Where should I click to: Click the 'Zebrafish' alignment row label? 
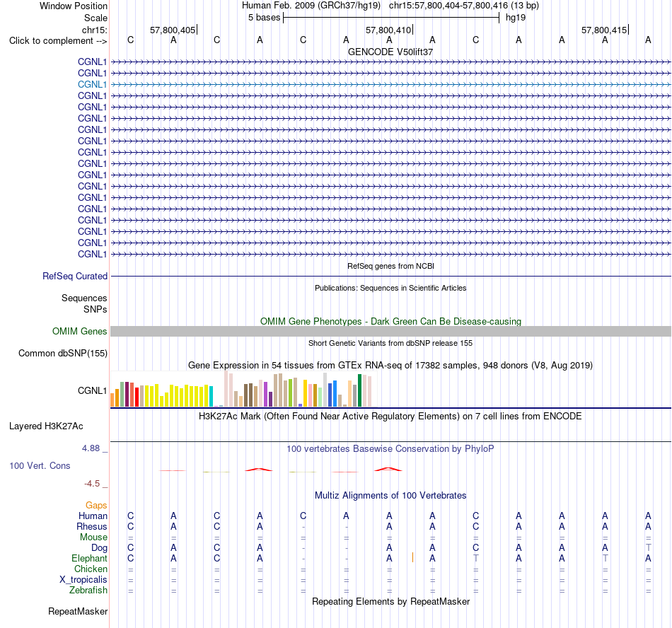pyautogui.click(x=88, y=591)
